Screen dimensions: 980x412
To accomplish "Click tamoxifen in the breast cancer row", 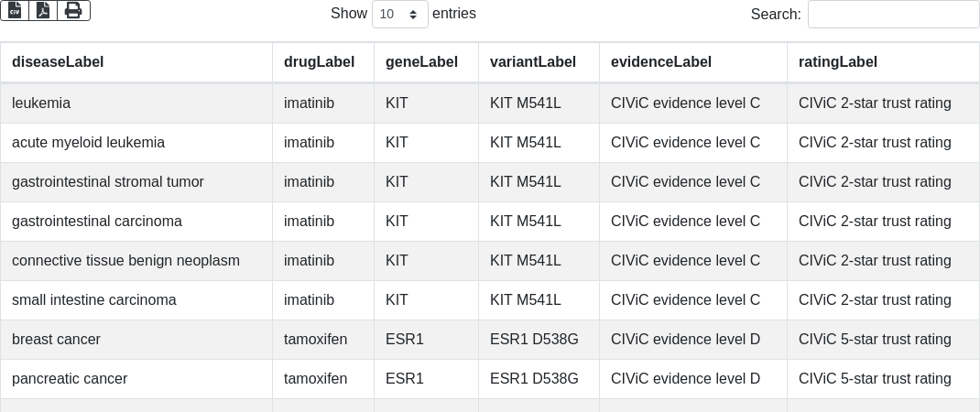I will click(315, 340).
